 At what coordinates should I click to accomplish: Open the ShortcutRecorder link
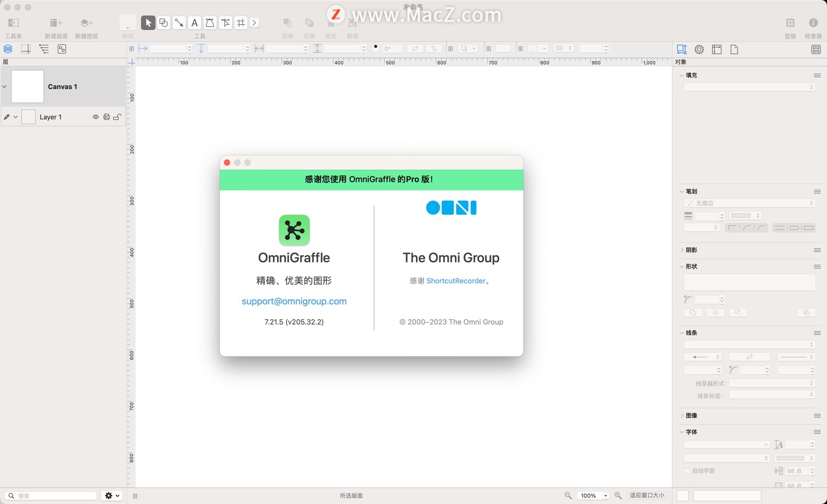[x=456, y=281]
